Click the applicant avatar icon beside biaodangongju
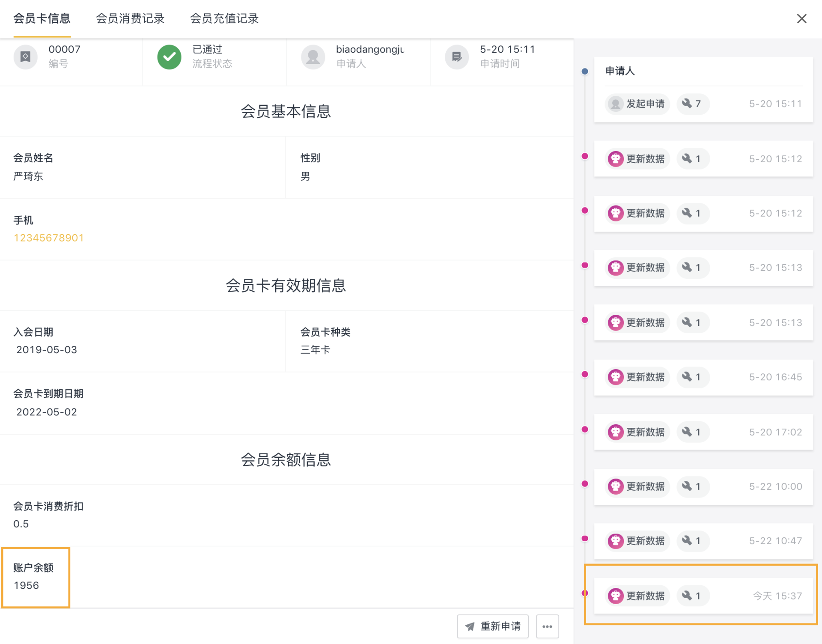The width and height of the screenshot is (822, 644). (x=313, y=57)
